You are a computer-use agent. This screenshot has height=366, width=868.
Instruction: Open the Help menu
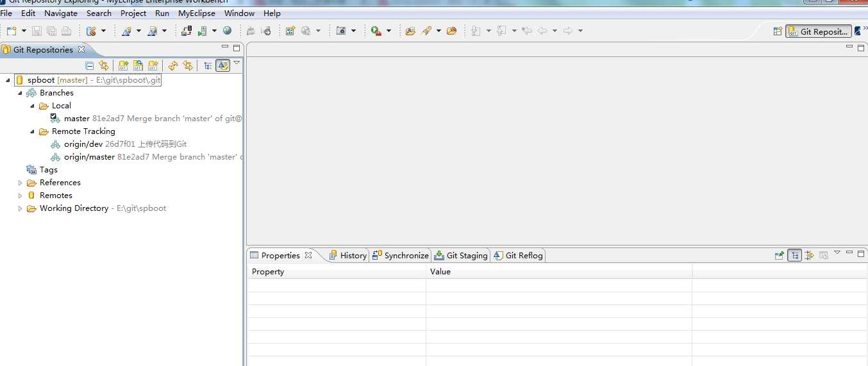click(272, 13)
